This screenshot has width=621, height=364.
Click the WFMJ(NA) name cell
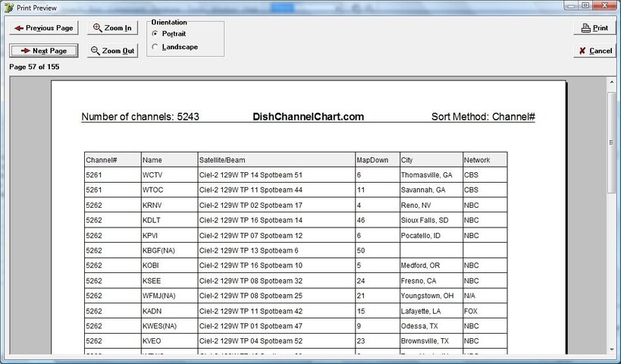click(x=169, y=296)
